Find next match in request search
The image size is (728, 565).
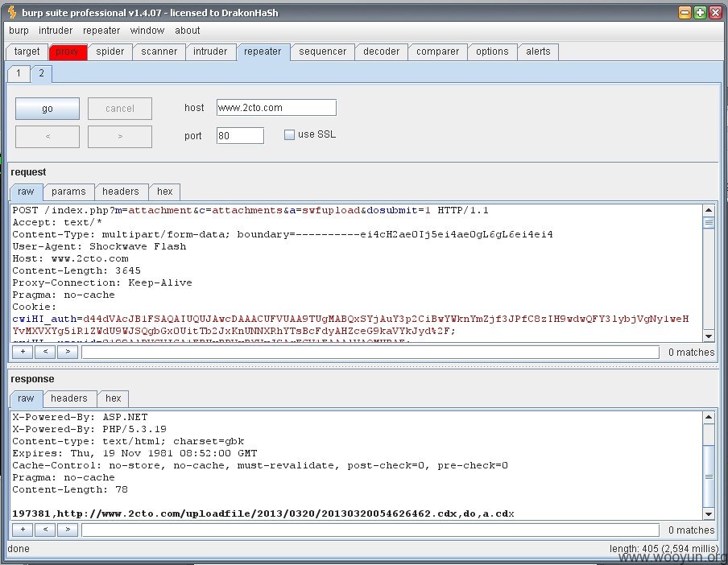coord(68,352)
